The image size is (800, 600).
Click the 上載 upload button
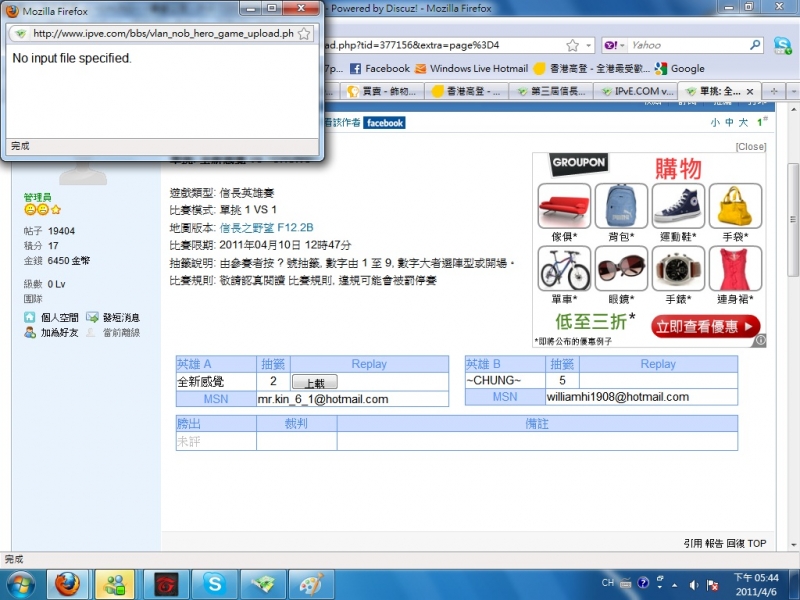[x=315, y=383]
